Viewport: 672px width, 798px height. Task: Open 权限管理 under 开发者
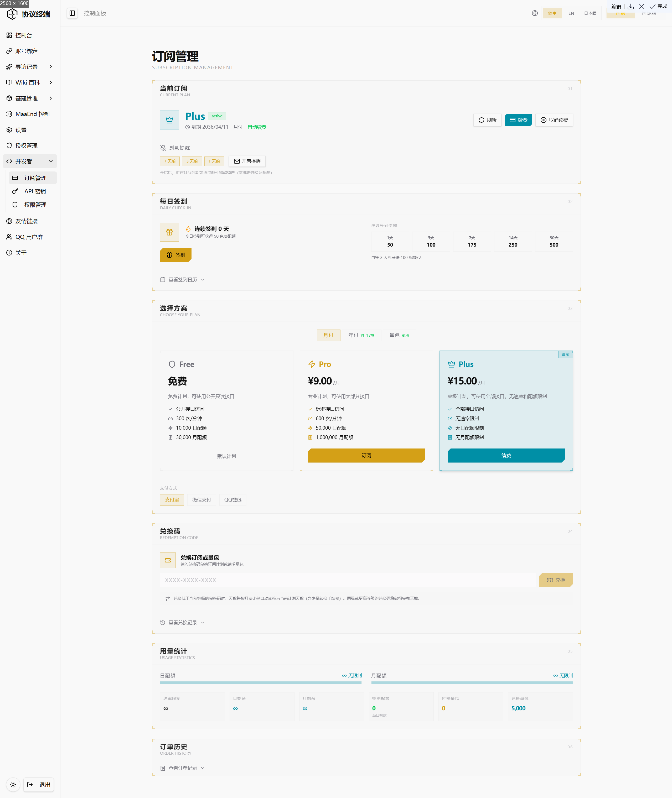point(33,205)
